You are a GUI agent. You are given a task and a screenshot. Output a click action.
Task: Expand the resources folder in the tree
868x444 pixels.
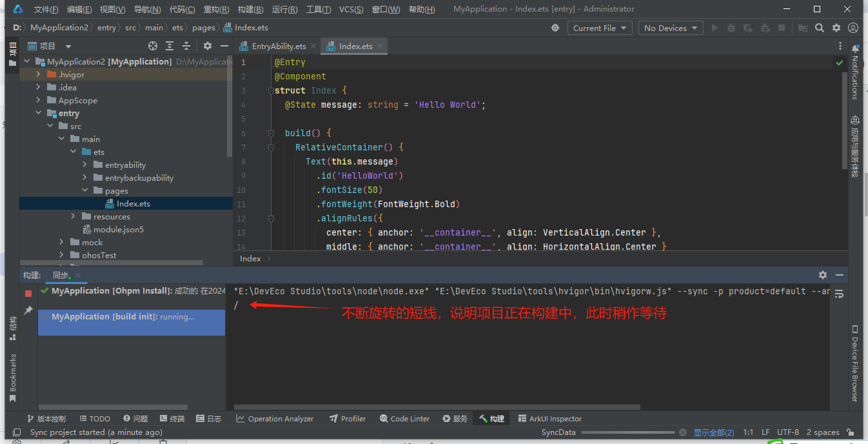click(x=74, y=217)
